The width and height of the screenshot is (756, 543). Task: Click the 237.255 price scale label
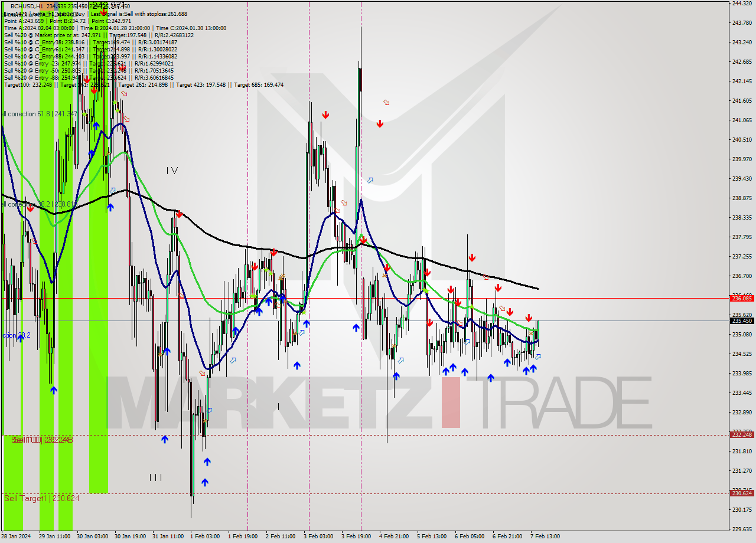pos(742,256)
